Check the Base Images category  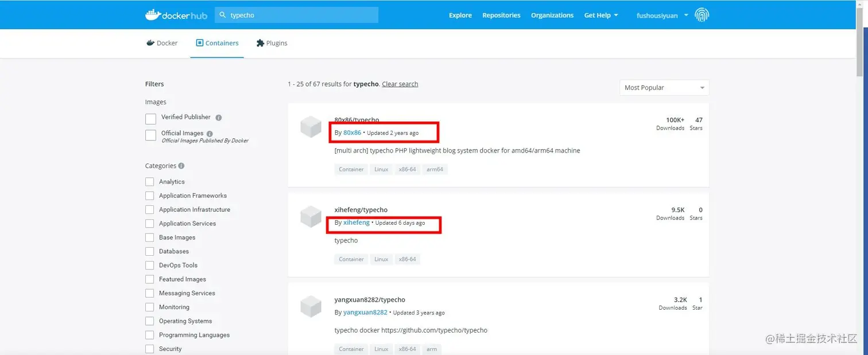(150, 237)
